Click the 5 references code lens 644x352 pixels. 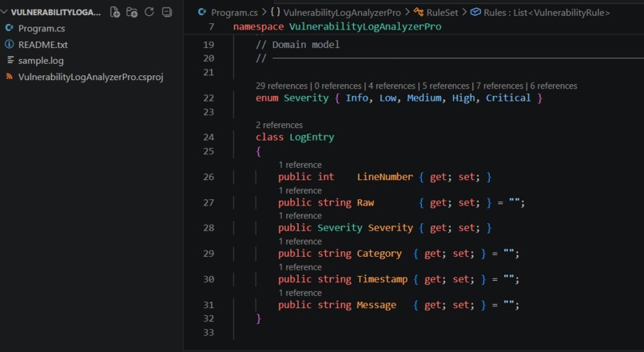(446, 86)
